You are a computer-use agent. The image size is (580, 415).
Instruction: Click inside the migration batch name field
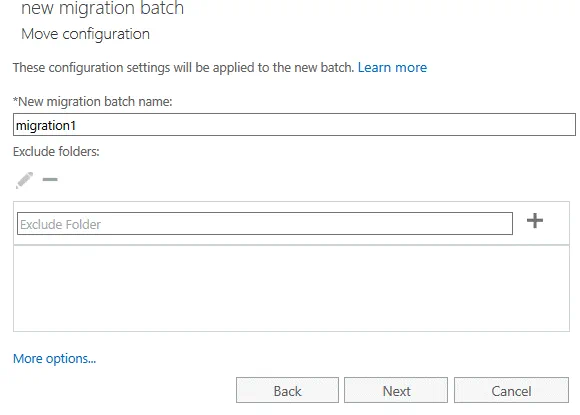(294, 125)
